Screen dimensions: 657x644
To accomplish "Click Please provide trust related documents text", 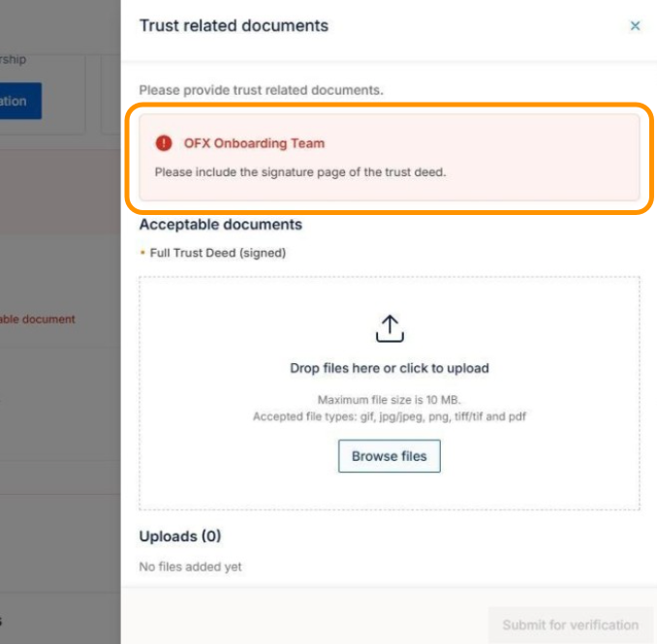I will point(261,90).
